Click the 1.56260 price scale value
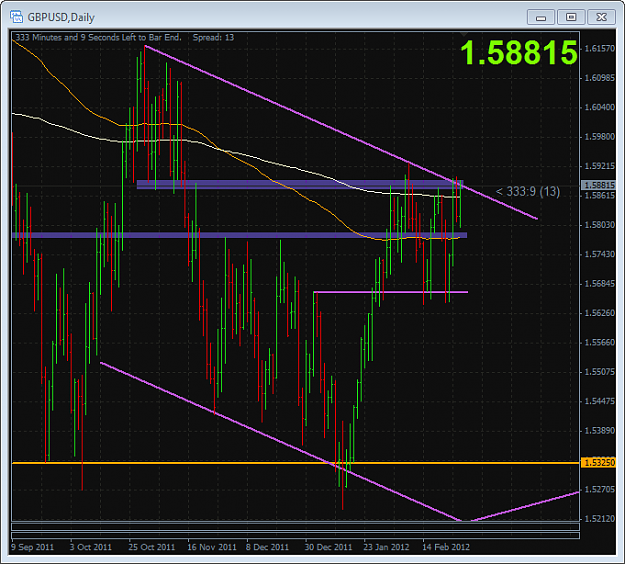 coord(599,313)
